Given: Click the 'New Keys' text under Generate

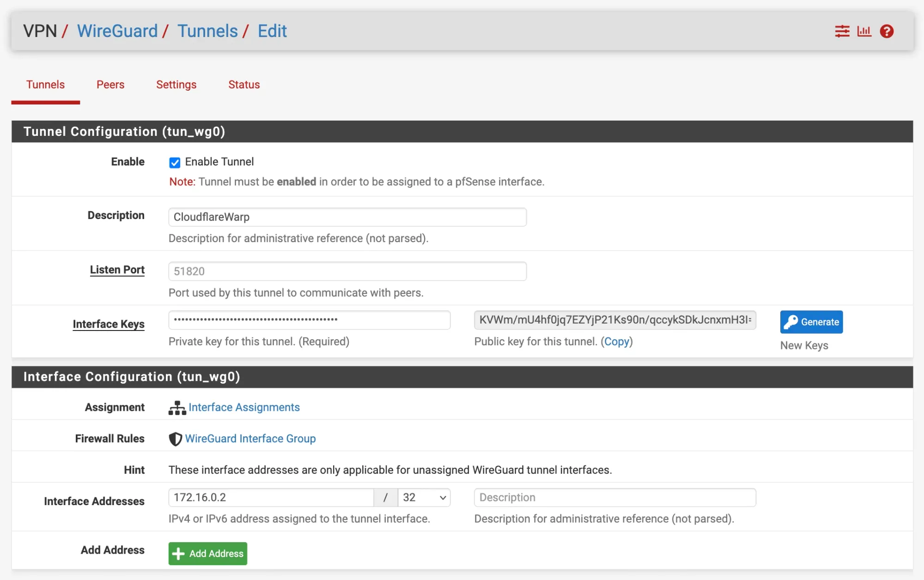Looking at the screenshot, I should [x=804, y=346].
